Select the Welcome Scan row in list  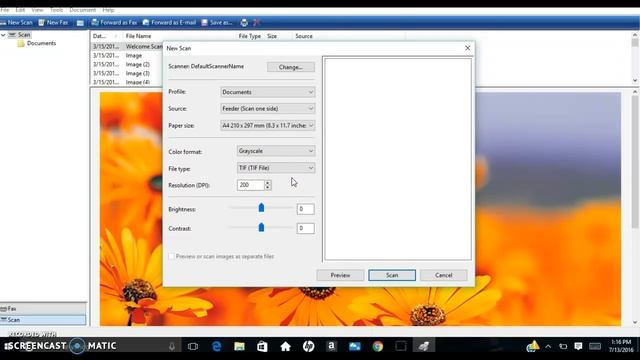coord(127,47)
